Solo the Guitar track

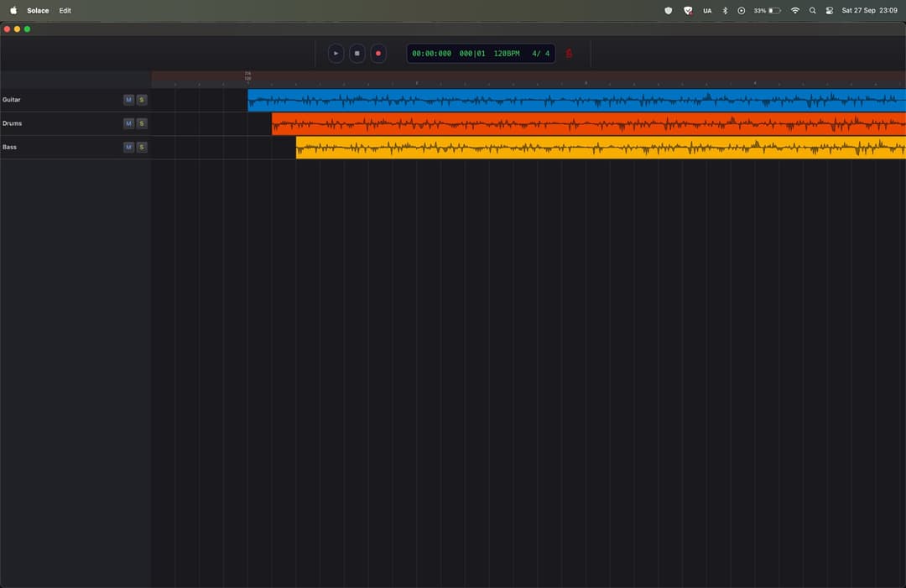(x=142, y=100)
